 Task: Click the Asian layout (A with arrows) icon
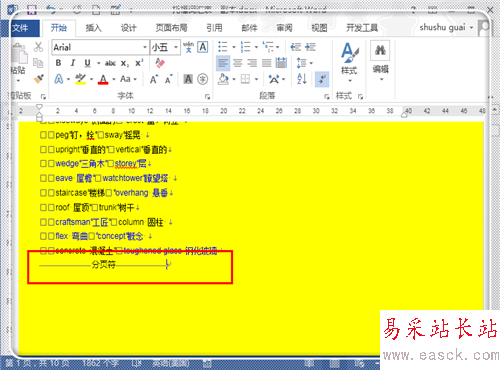tap(274, 79)
